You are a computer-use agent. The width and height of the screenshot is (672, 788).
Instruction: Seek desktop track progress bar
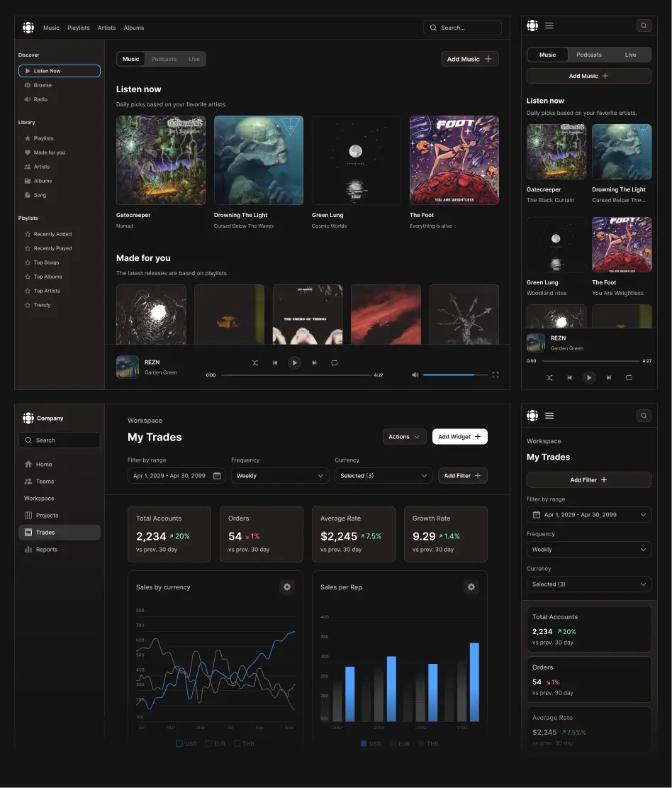click(296, 375)
